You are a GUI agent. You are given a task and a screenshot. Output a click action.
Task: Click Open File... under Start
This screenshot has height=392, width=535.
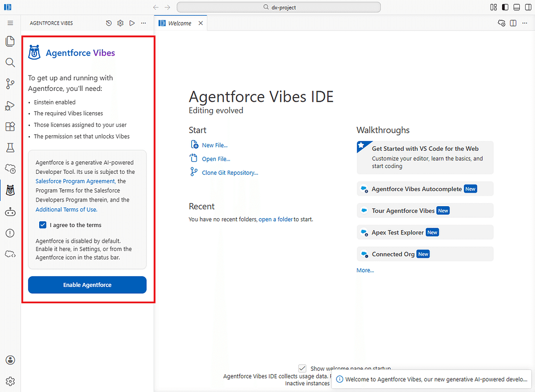coord(216,159)
